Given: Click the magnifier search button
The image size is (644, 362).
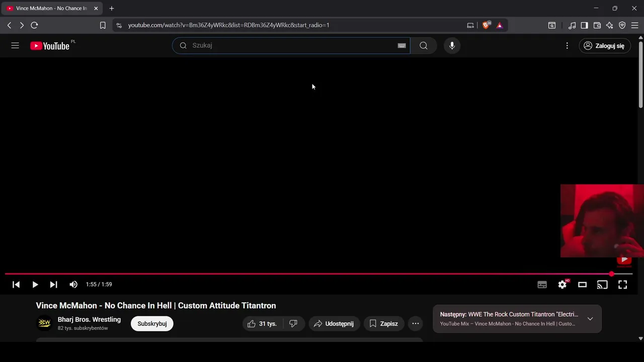Looking at the screenshot, I should click(424, 46).
